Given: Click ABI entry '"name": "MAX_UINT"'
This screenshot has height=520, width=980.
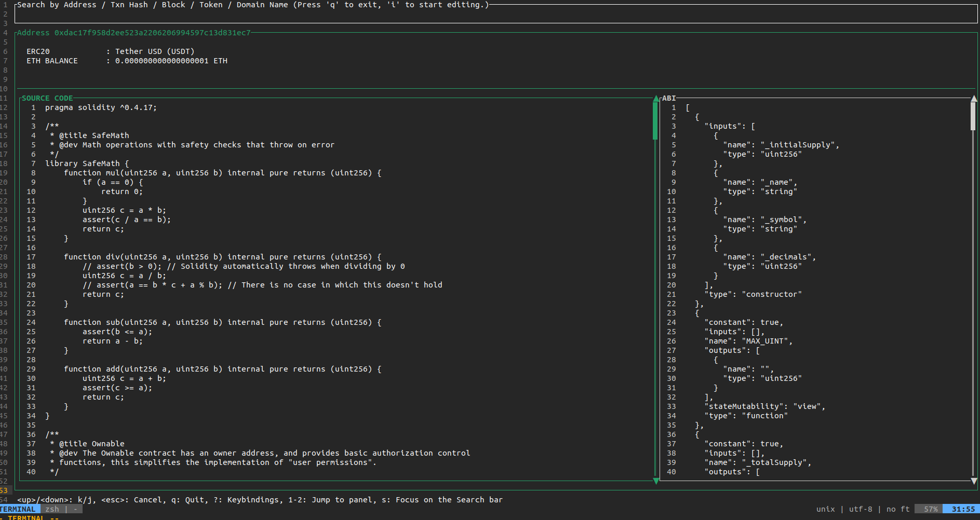Looking at the screenshot, I should pyautogui.click(x=748, y=341).
